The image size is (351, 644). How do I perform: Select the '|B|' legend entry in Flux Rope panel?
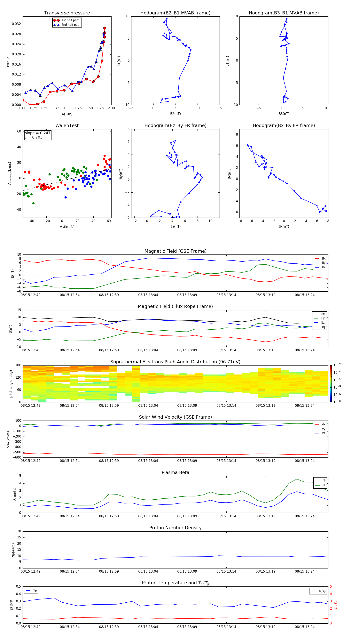click(x=320, y=327)
